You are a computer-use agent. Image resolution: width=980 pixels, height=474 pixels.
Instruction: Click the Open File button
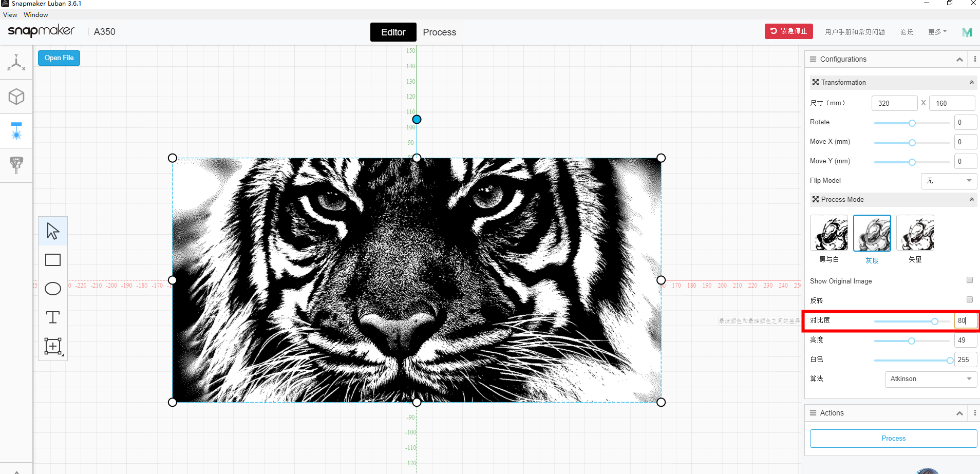click(x=59, y=58)
